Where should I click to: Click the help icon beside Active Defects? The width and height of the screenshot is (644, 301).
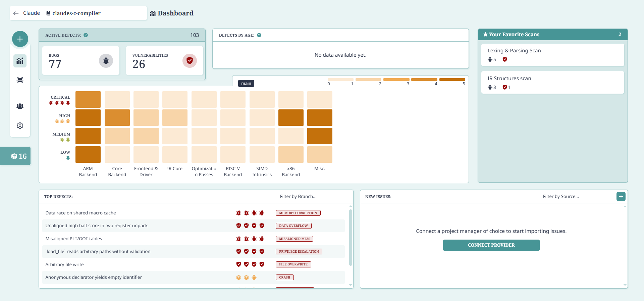coord(86,35)
